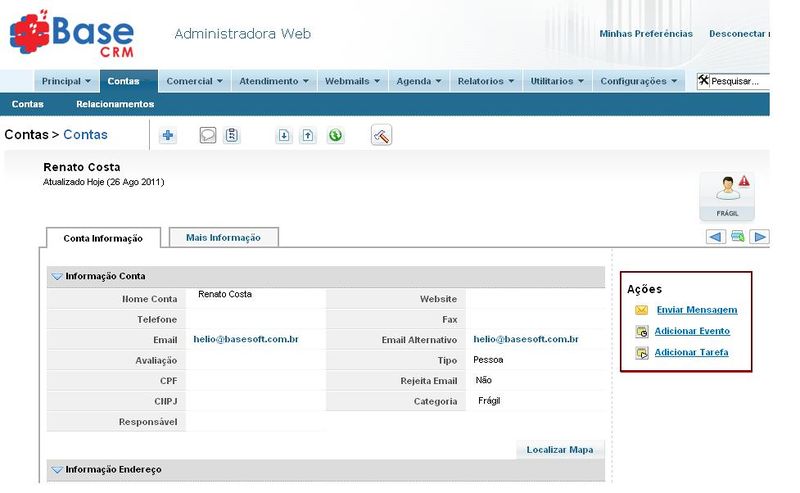
Task: Click the Ações panel heading
Action: click(x=644, y=289)
